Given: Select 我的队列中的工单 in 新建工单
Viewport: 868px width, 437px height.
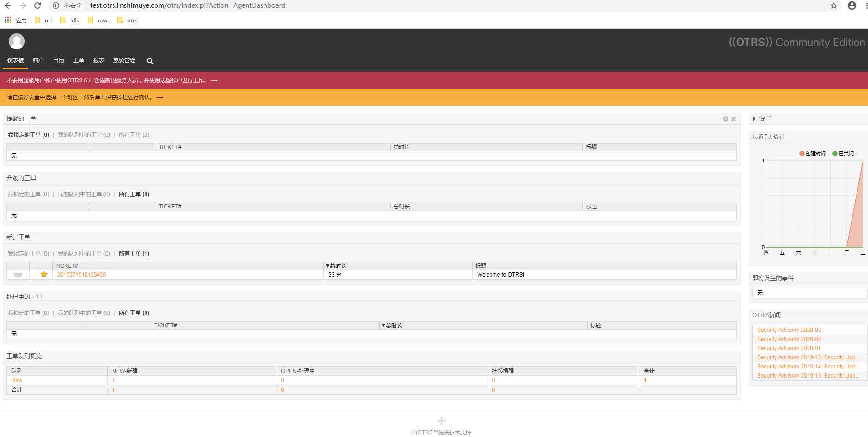Looking at the screenshot, I should 84,254.
